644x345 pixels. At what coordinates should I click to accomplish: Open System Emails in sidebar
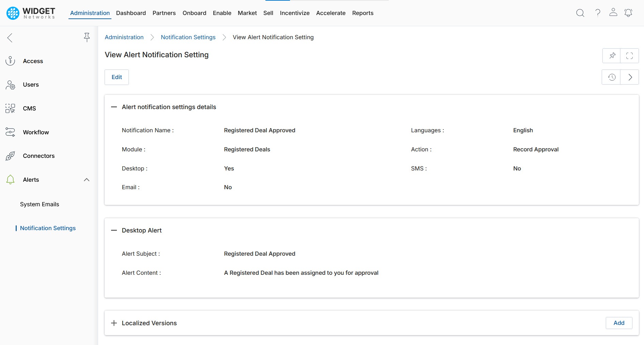pyautogui.click(x=40, y=204)
